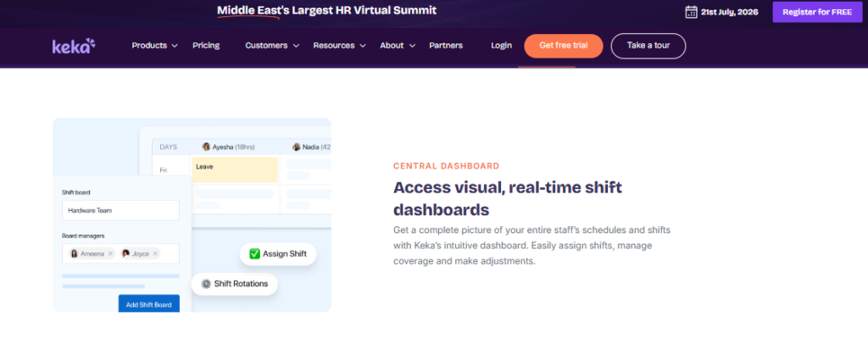Viewport: 868px width, 361px height.
Task: Click Get free trial button
Action: tap(564, 46)
